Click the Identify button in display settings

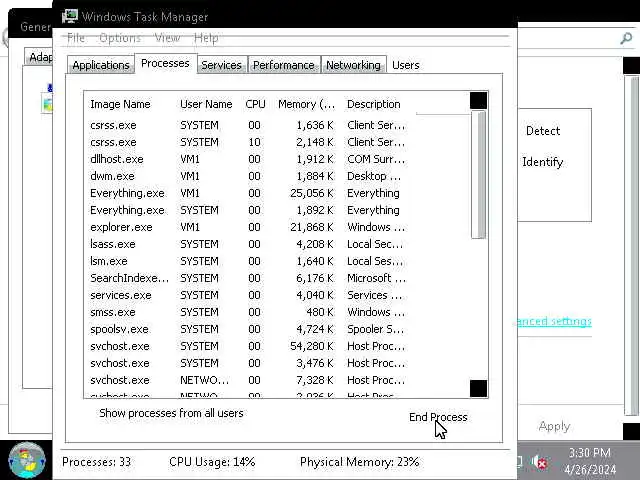tap(543, 162)
